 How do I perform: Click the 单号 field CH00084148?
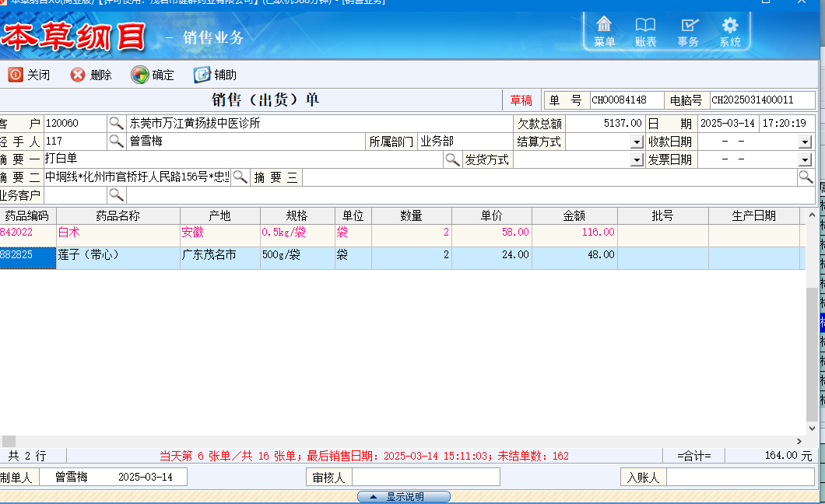627,100
